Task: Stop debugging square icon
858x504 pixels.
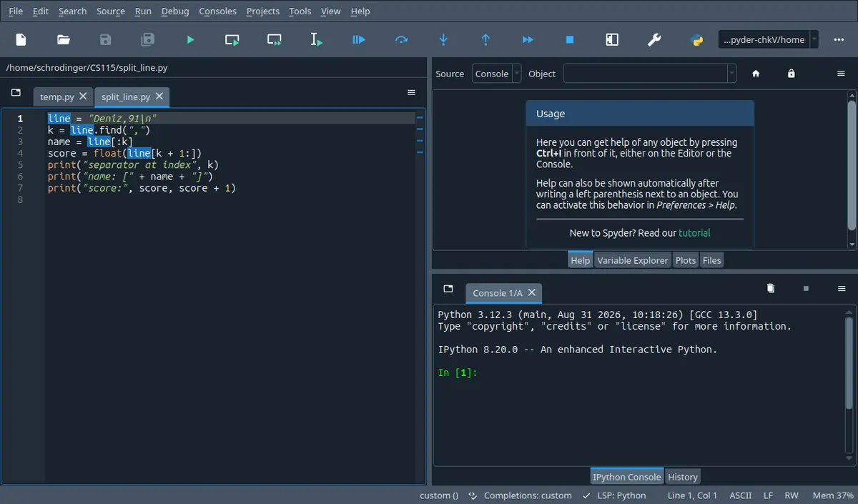Action: [570, 40]
